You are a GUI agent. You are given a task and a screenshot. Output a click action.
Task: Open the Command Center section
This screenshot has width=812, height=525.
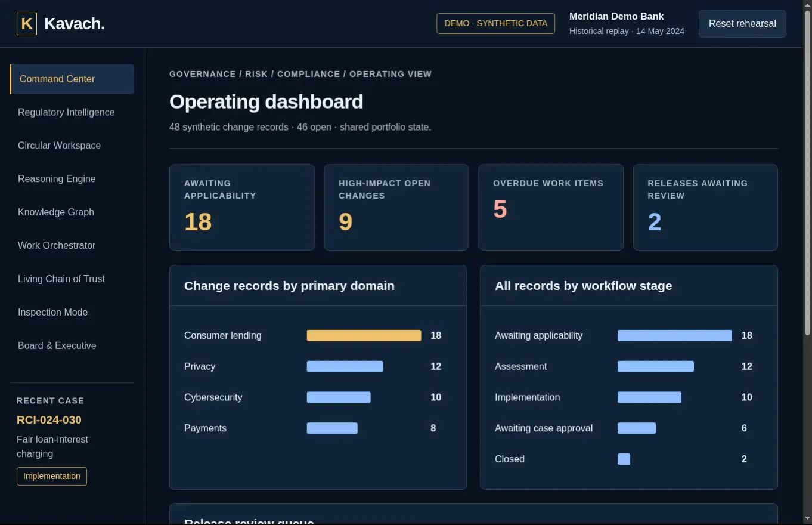72,79
